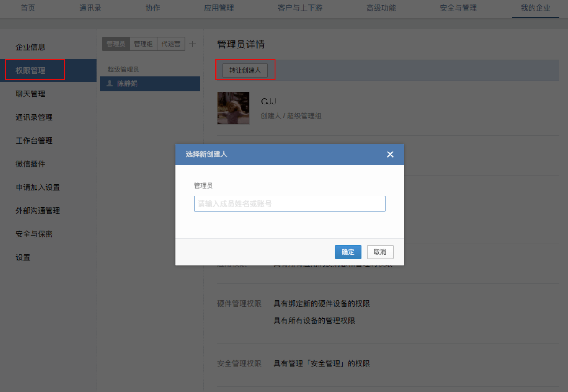
Task: Go to the 协作 tab
Action: pyautogui.click(x=153, y=8)
